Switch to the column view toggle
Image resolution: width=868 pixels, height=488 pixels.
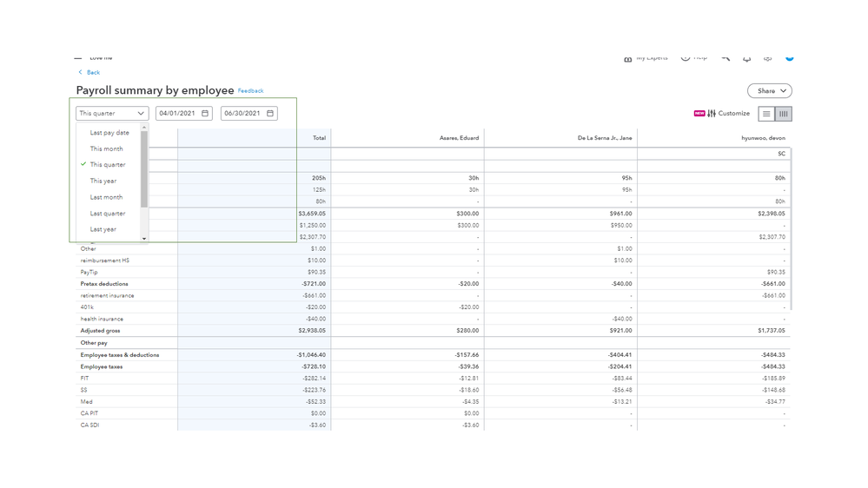click(783, 114)
